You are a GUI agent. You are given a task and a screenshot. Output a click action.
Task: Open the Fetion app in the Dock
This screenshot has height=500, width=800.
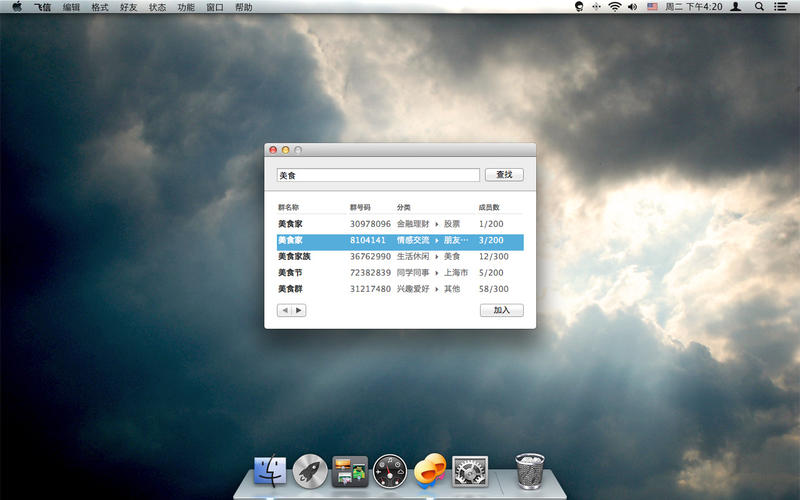point(430,470)
